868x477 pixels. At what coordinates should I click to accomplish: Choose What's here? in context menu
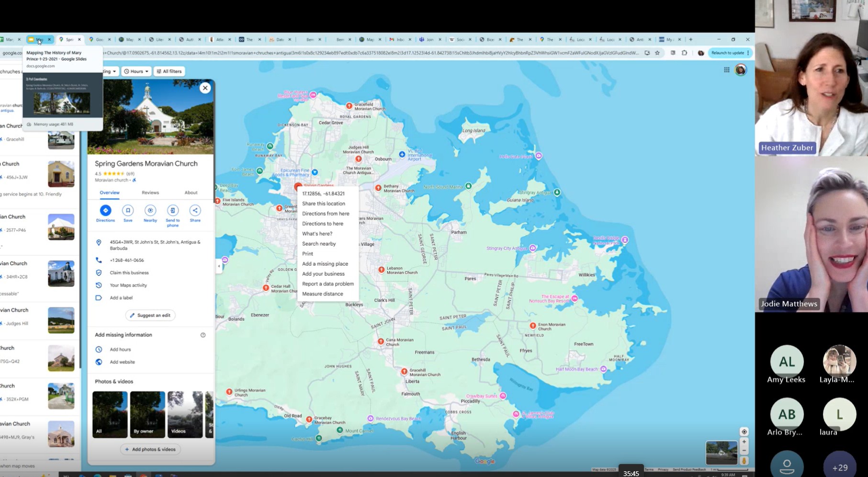317,234
